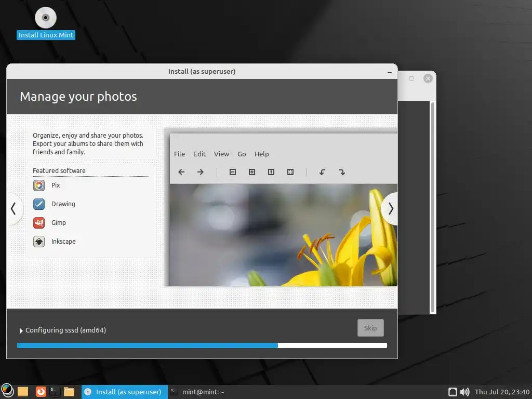Click the Pix label text
Image resolution: width=532 pixels, height=399 pixels.
click(x=56, y=185)
